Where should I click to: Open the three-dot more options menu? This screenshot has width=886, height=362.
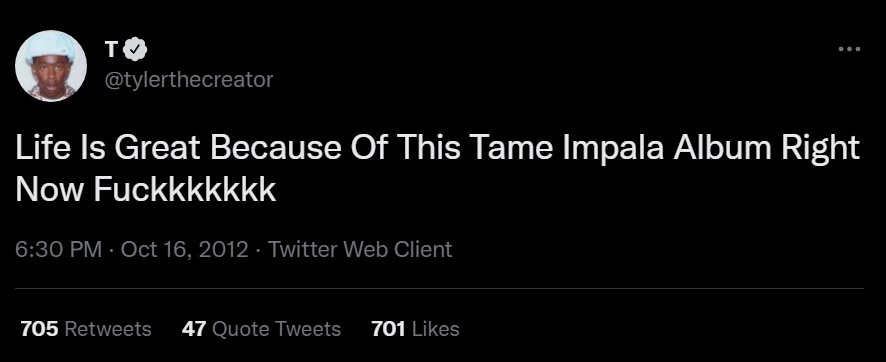(849, 49)
